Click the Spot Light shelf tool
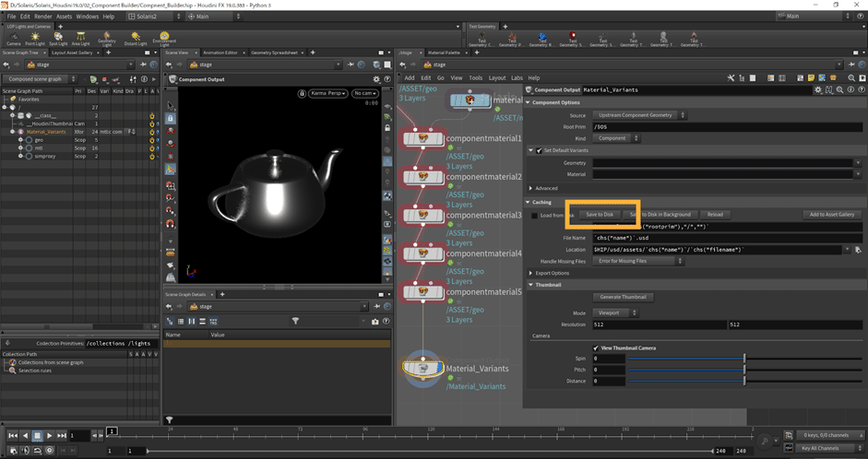 (x=58, y=37)
